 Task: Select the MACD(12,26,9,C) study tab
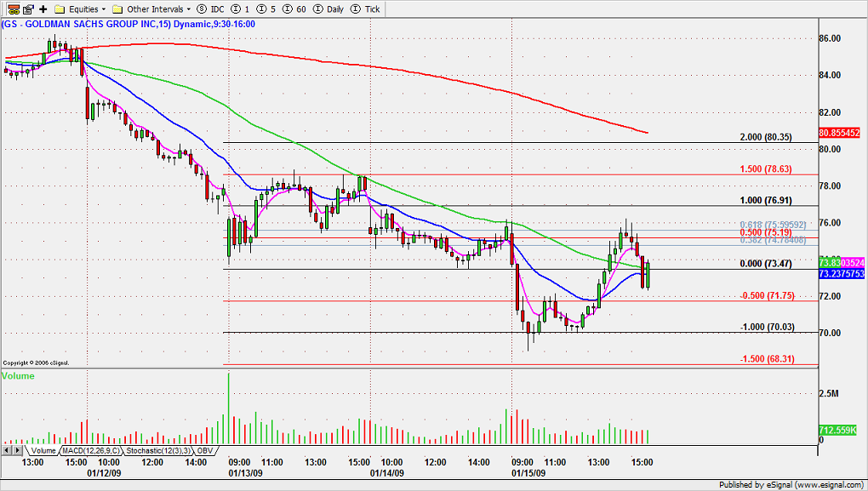pos(89,451)
